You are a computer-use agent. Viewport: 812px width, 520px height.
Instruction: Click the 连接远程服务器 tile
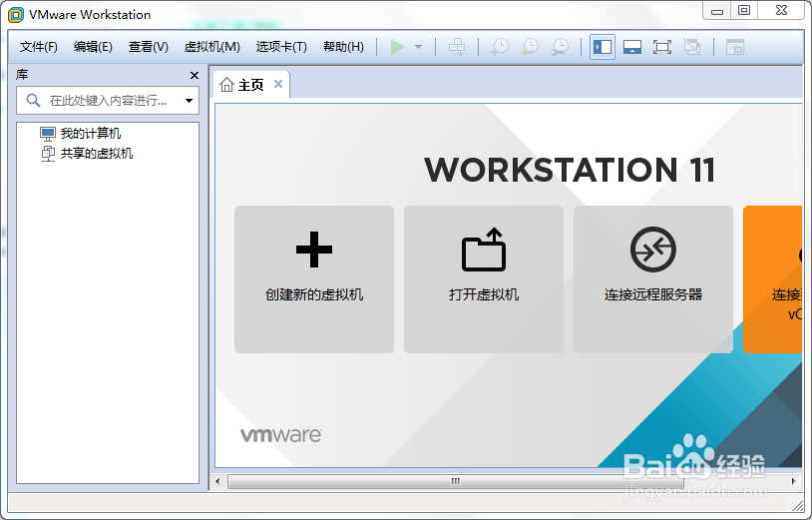coord(653,279)
